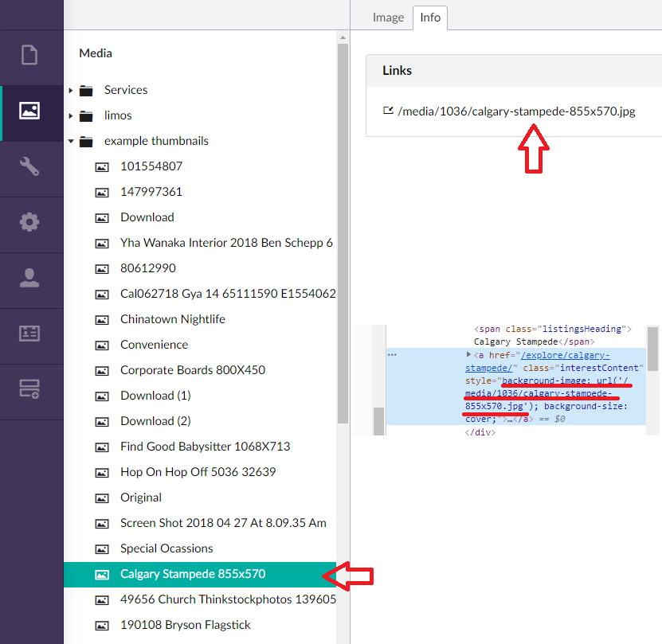Expand the Services folder

click(71, 90)
